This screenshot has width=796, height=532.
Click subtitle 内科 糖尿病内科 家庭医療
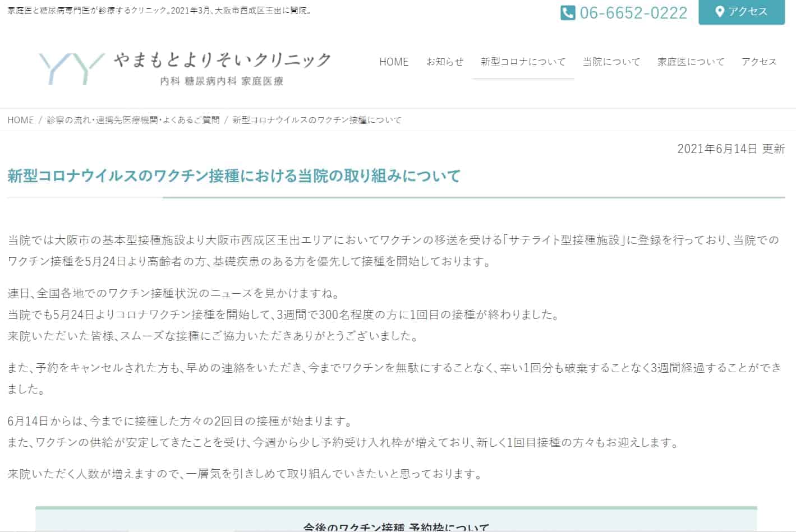[x=222, y=81]
